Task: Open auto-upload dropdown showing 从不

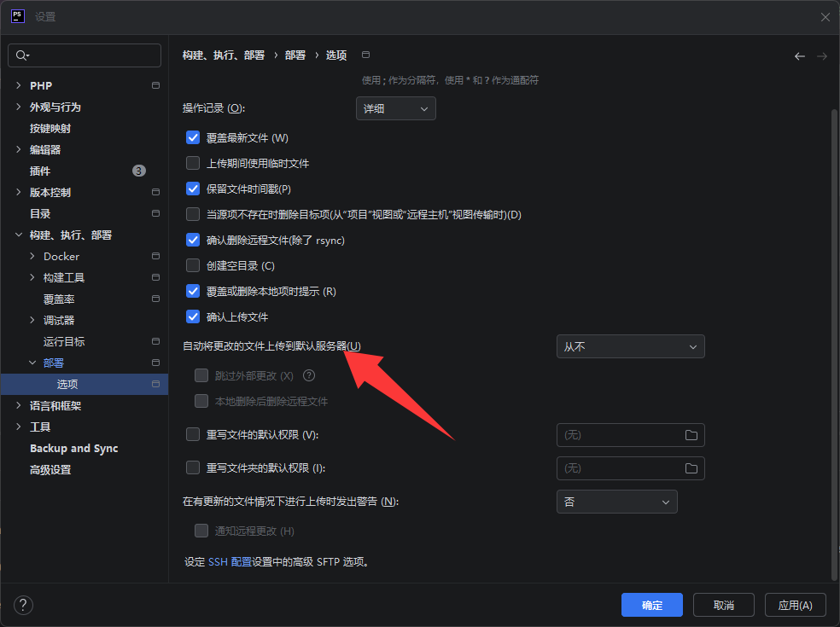Action: tap(630, 346)
